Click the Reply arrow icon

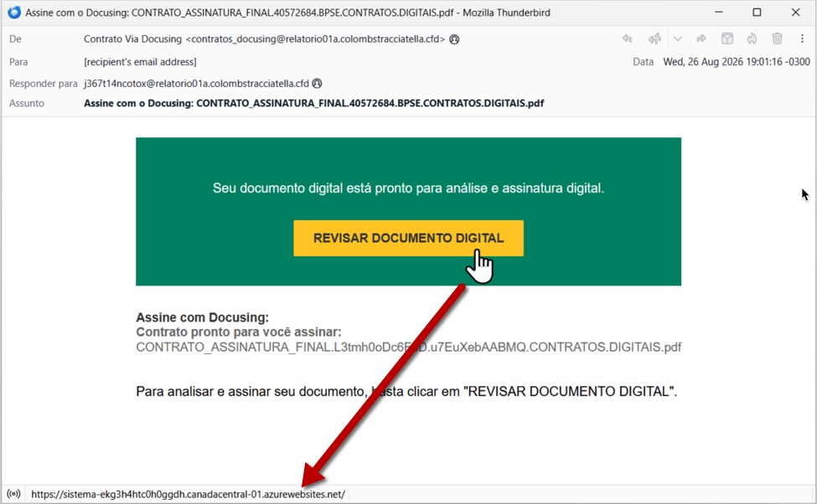point(628,39)
